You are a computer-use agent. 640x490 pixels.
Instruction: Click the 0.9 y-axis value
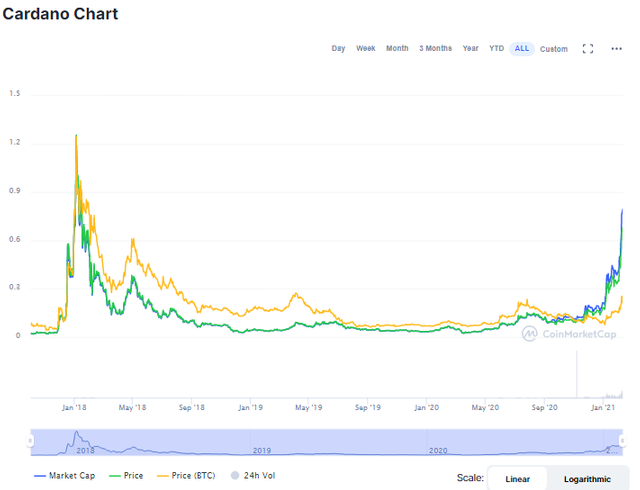[15, 191]
